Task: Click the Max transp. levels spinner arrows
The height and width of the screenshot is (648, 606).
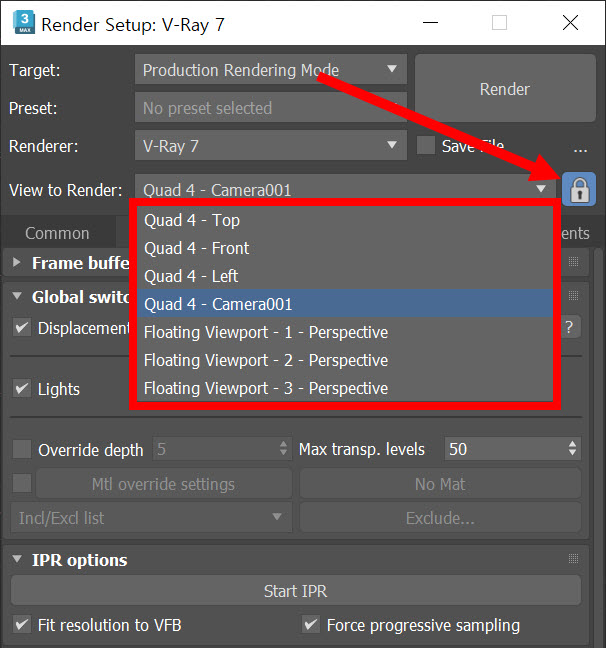Action: 573,448
